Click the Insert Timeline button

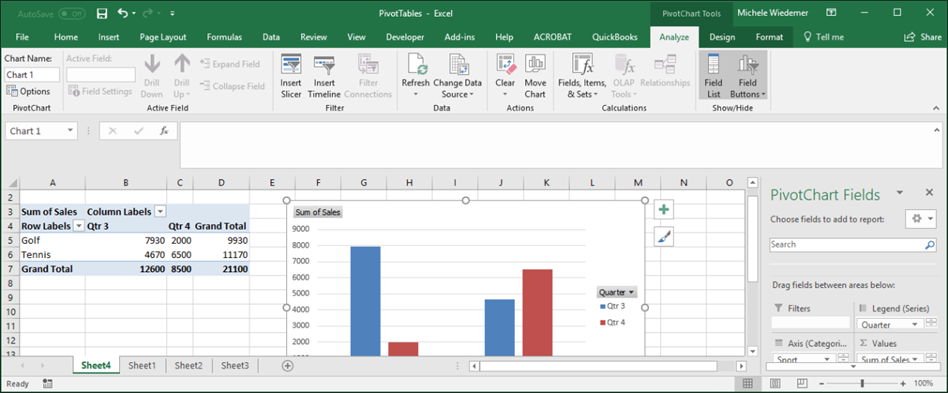pyautogui.click(x=324, y=77)
